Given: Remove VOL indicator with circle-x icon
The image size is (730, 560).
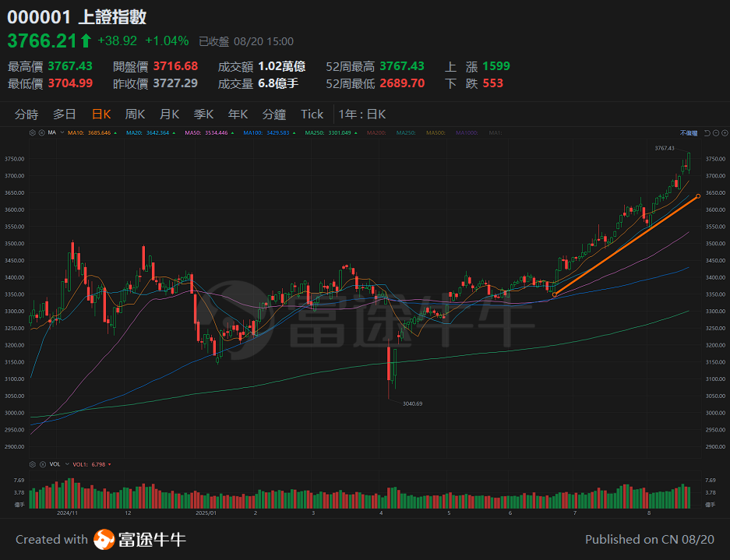Looking at the screenshot, I should point(42,464).
